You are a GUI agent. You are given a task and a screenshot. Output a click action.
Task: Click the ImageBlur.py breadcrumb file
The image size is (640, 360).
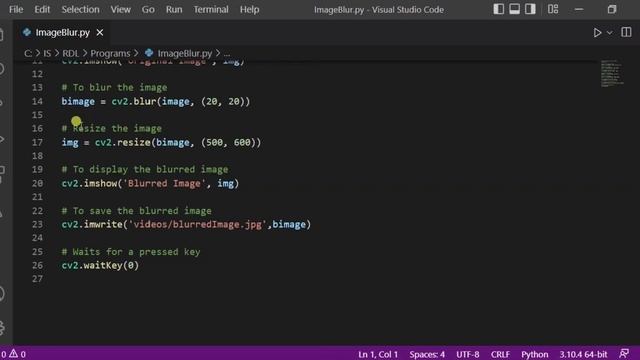(x=185, y=53)
